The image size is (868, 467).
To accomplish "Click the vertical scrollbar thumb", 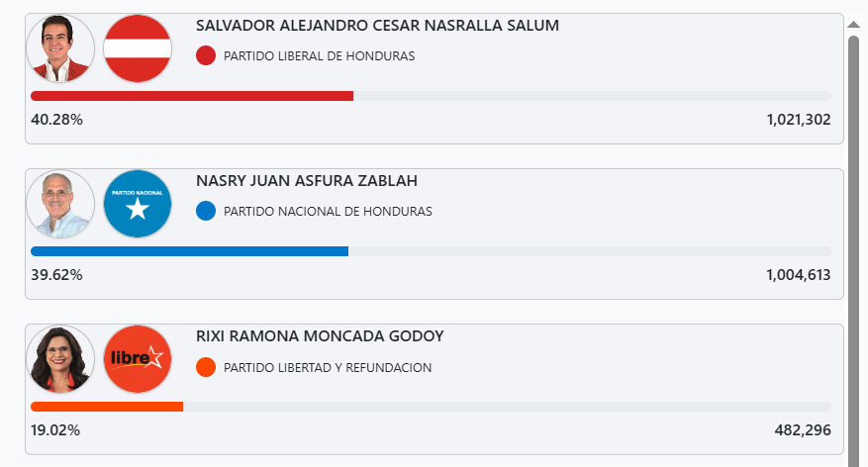I will pos(853,247).
